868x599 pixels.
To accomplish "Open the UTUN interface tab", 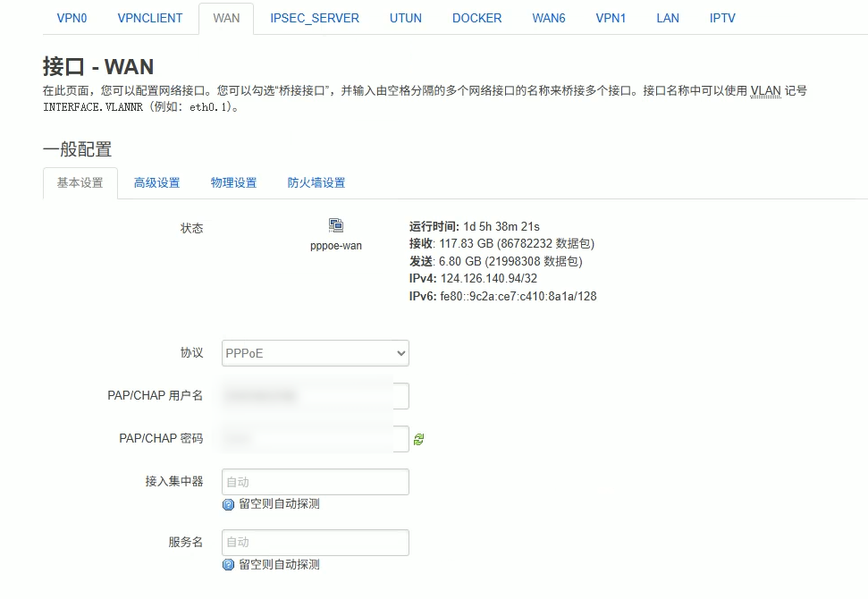I will pos(405,17).
